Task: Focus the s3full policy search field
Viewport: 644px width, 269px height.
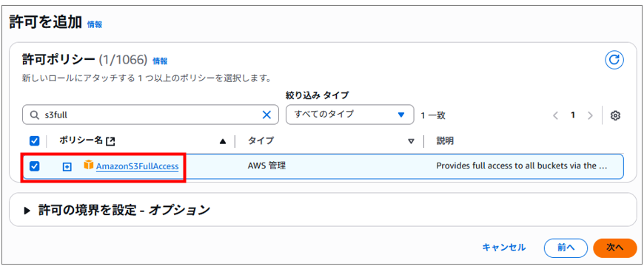Action: [x=150, y=115]
